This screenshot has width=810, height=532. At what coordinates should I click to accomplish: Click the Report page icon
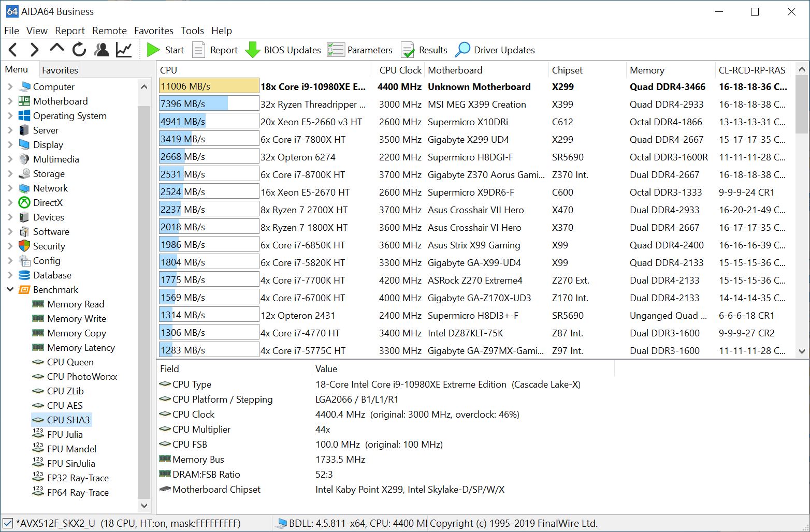point(199,50)
